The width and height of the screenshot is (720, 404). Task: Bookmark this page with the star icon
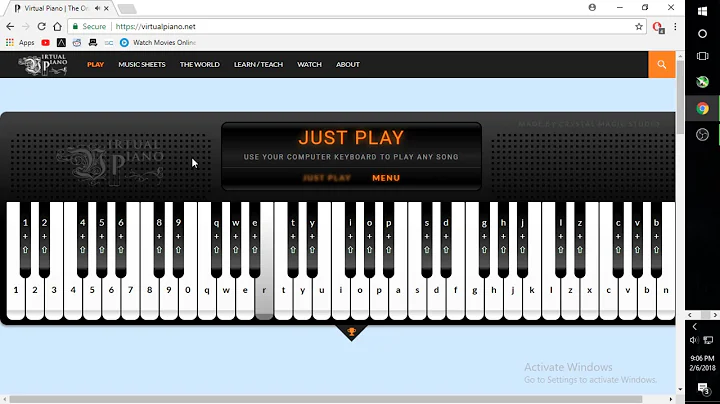[639, 27]
